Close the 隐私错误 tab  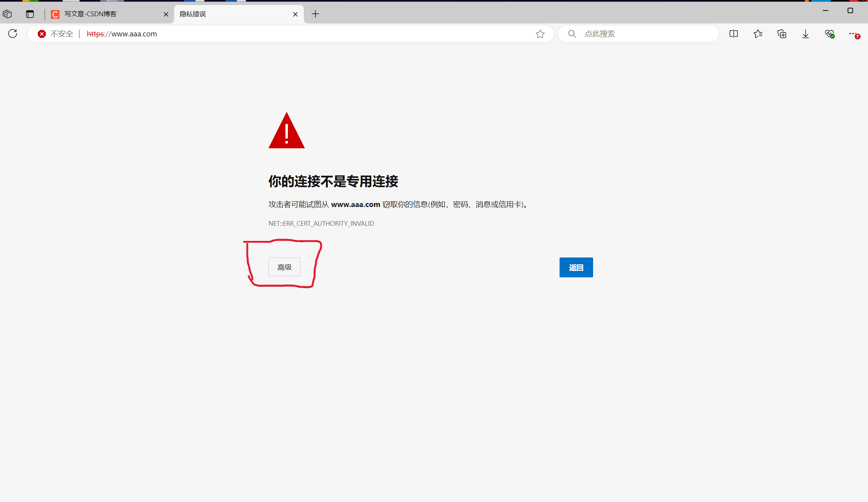point(295,14)
